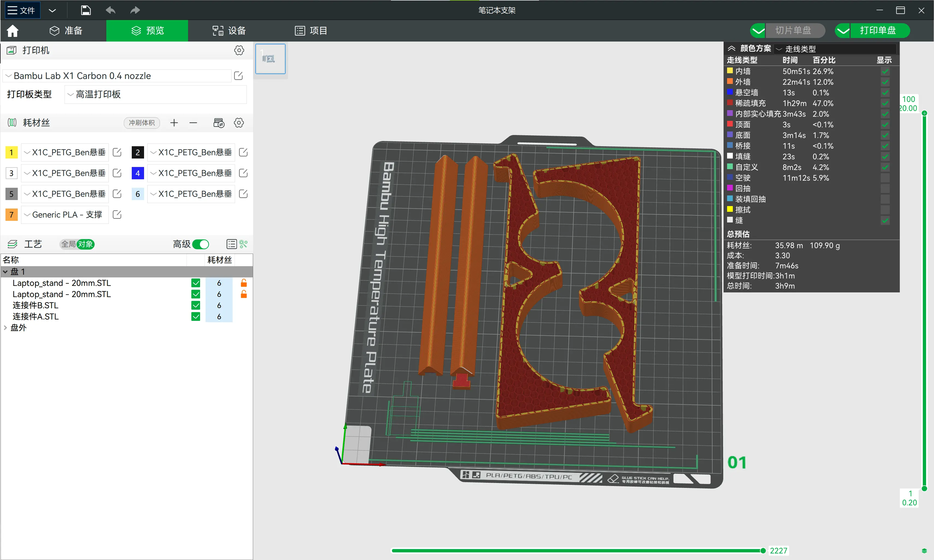This screenshot has width=934, height=560.
Task: Open the plate type 高温打印板 dropdown
Action: click(x=156, y=94)
